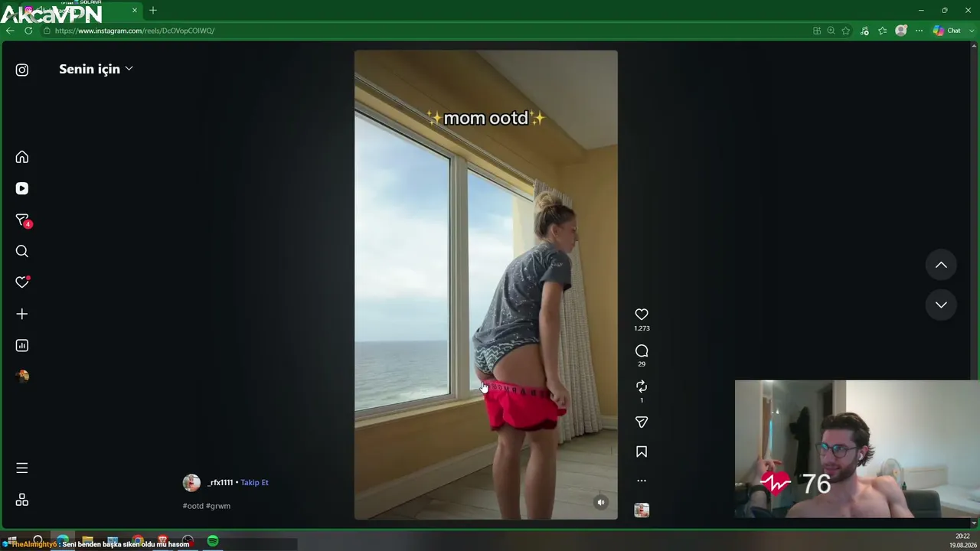Close the Instagram browser tab
The width and height of the screenshot is (980, 551).
[x=135, y=10]
